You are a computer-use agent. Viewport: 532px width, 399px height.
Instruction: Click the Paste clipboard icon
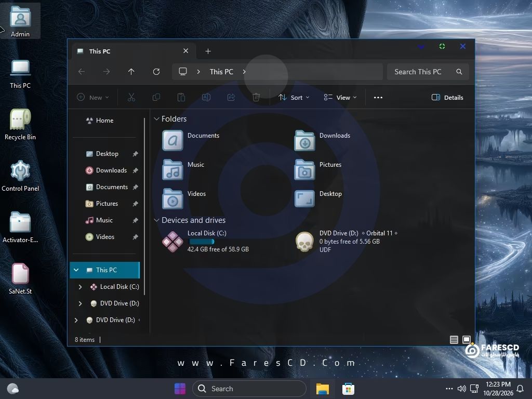(181, 97)
